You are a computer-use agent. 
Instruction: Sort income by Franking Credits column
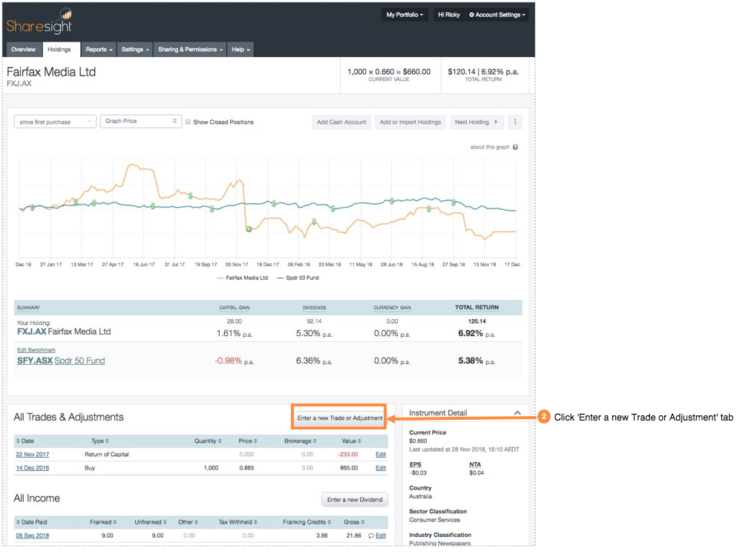coord(307,522)
